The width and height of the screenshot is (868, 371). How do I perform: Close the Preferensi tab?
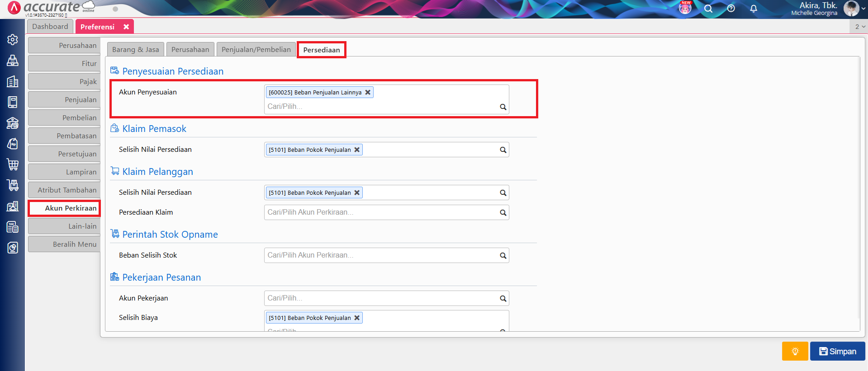pyautogui.click(x=126, y=27)
